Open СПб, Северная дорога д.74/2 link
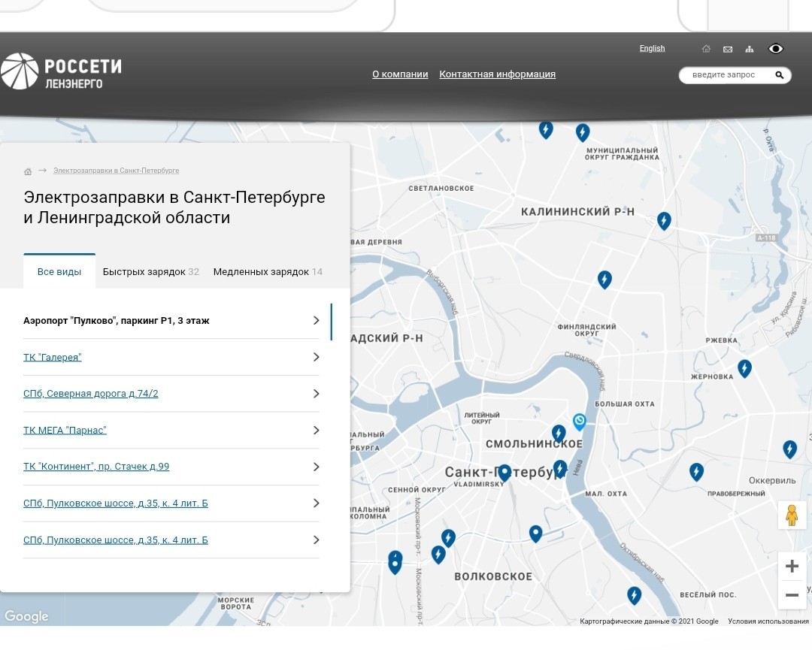The width and height of the screenshot is (812, 650). pos(91,393)
